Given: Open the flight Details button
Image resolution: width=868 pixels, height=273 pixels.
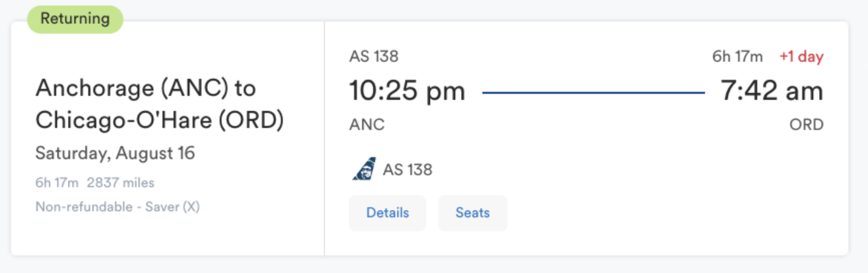Looking at the screenshot, I should (x=388, y=213).
